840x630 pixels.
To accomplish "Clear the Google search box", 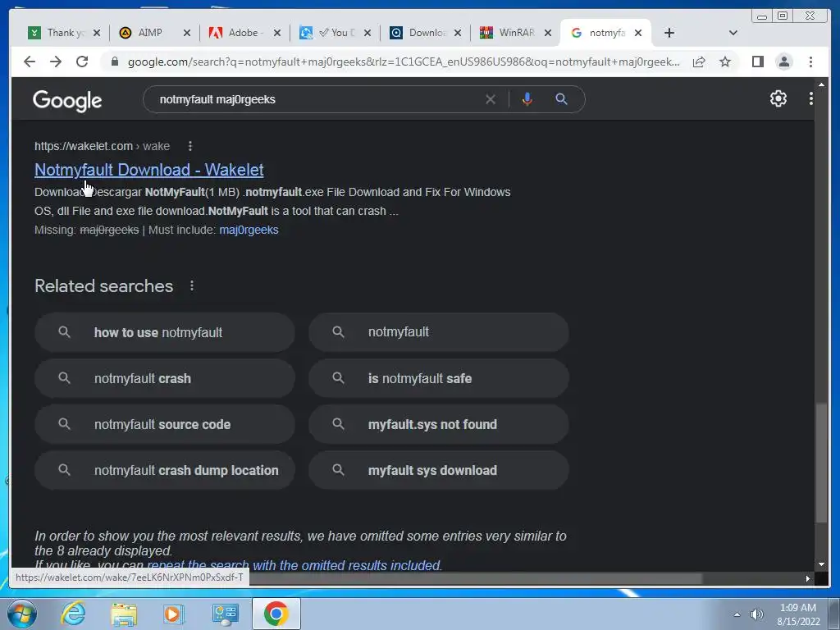I will 491,99.
